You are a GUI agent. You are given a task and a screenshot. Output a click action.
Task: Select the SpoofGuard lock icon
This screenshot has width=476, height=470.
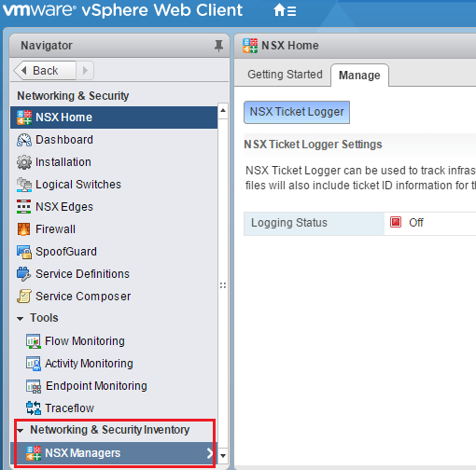click(24, 252)
